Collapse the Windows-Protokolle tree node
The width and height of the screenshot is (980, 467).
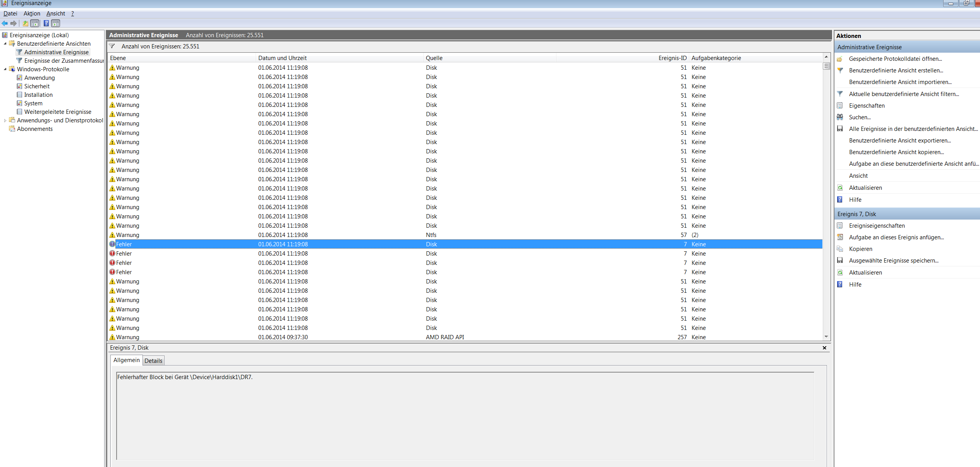[5, 69]
